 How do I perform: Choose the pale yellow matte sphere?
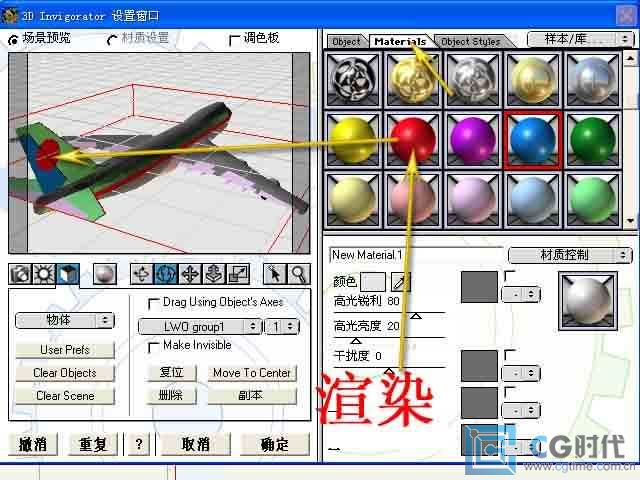(x=353, y=200)
